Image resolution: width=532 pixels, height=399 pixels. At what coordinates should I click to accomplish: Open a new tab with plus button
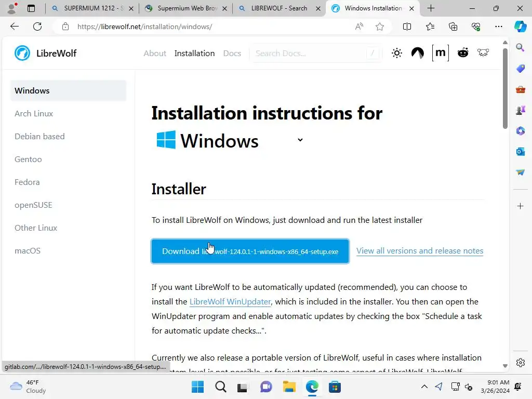[x=431, y=8]
